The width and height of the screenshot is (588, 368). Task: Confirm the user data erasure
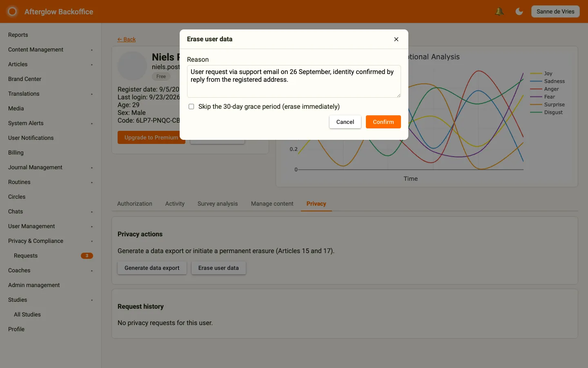[383, 122]
